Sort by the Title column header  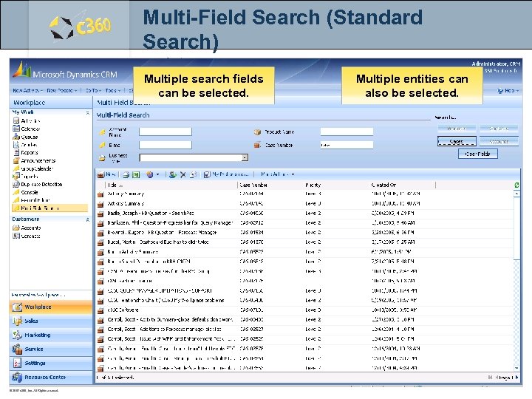[x=171, y=185]
